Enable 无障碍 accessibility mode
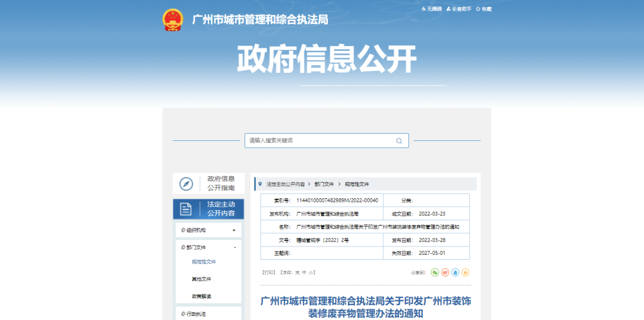The image size is (644, 320). (x=432, y=9)
